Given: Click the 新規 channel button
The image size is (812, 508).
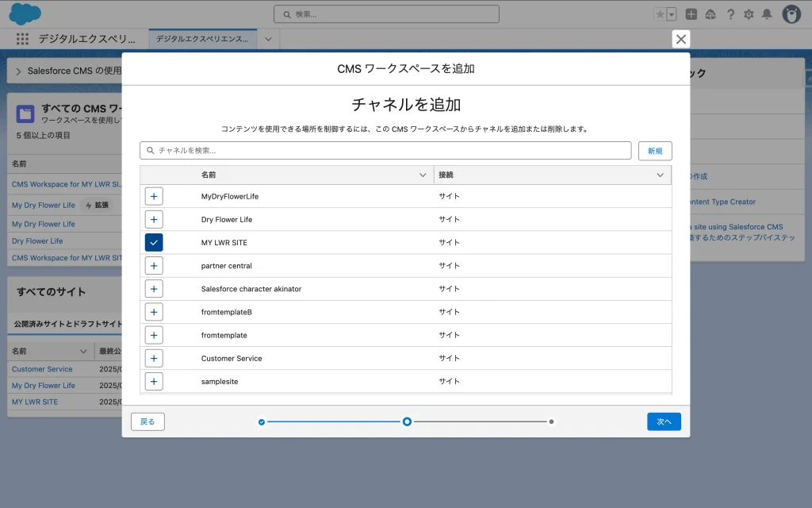Looking at the screenshot, I should point(655,151).
